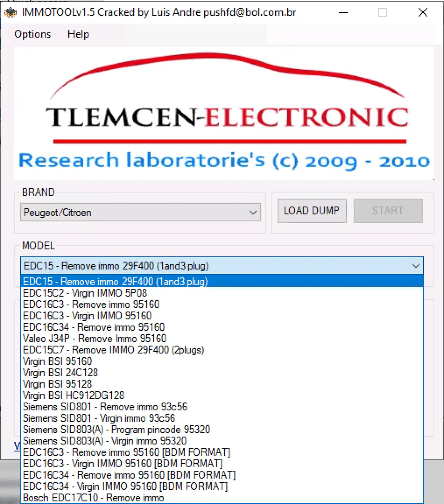Select EDC16C3 - Virgin IMMO 95160 [BDM FORMAT]
444x504 pixels.
coord(222,463)
